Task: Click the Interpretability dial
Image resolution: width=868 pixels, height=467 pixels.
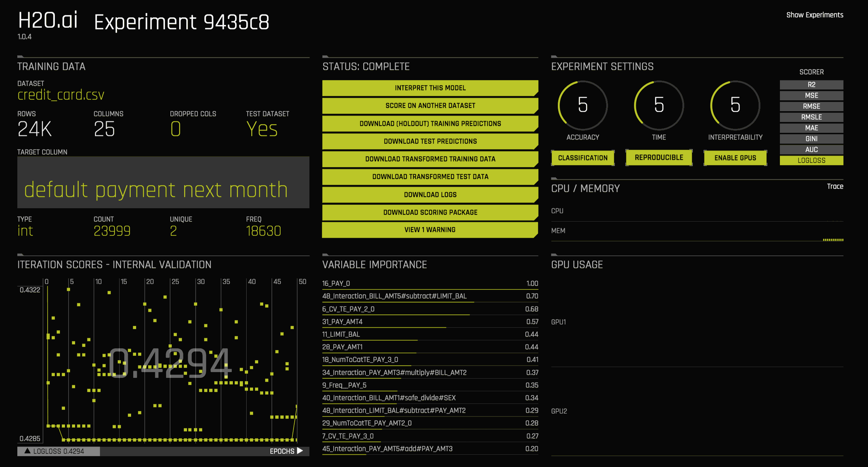Action: click(x=735, y=105)
